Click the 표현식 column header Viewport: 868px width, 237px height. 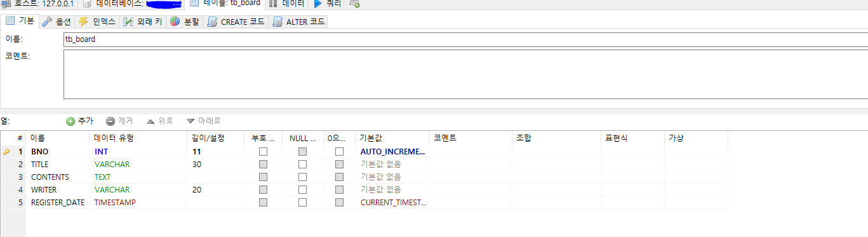point(632,138)
